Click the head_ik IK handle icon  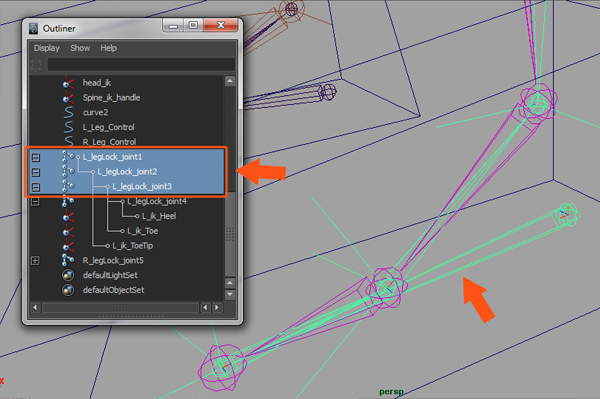(x=68, y=83)
